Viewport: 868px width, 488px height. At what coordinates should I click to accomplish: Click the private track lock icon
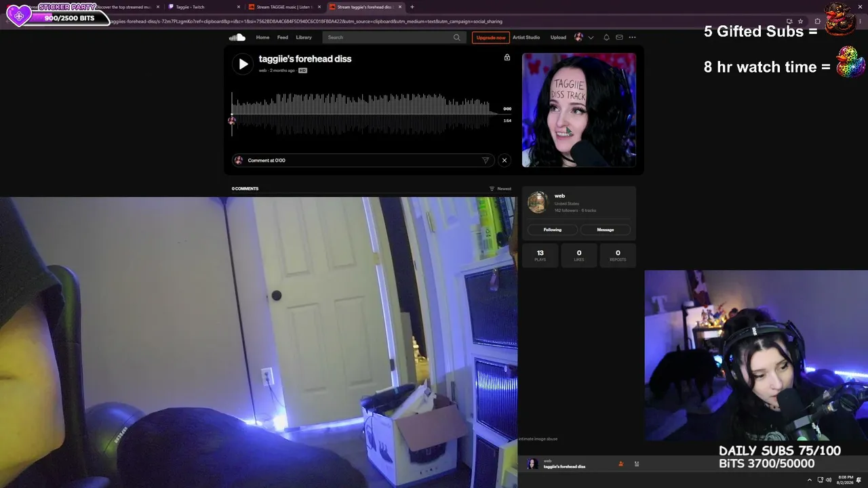[x=507, y=58]
